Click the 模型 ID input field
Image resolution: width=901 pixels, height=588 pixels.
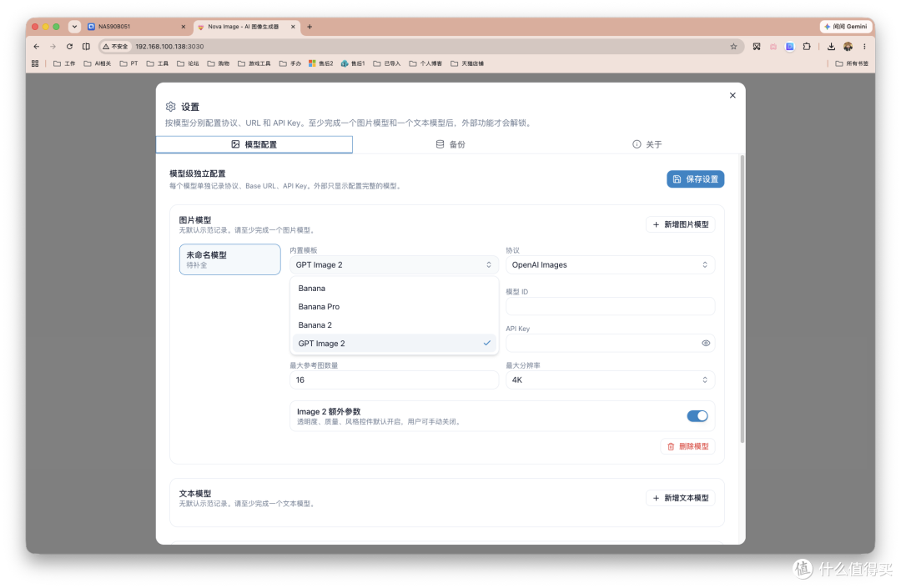click(610, 306)
